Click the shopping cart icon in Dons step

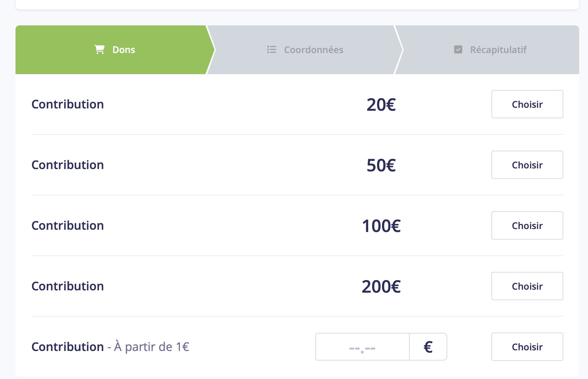click(99, 49)
